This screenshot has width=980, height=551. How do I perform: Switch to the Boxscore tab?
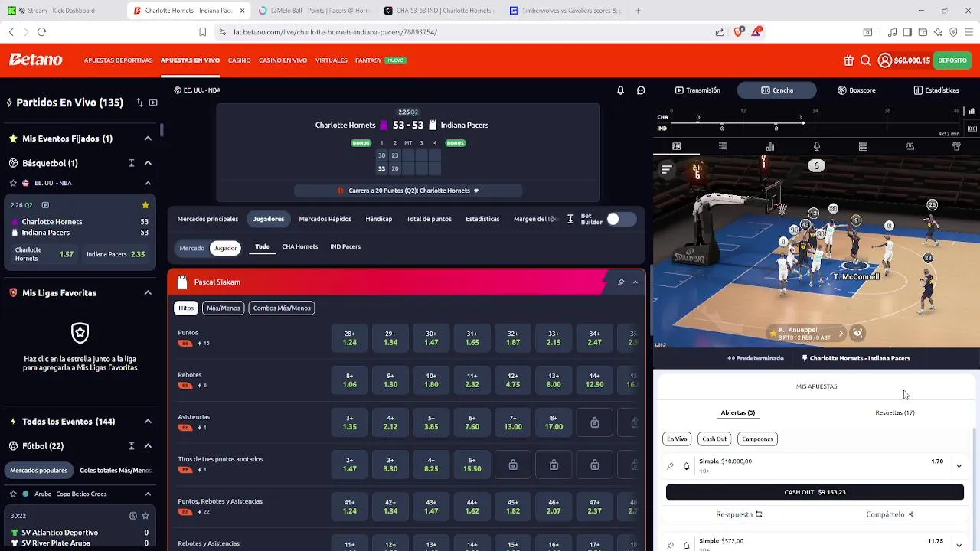[x=856, y=90]
